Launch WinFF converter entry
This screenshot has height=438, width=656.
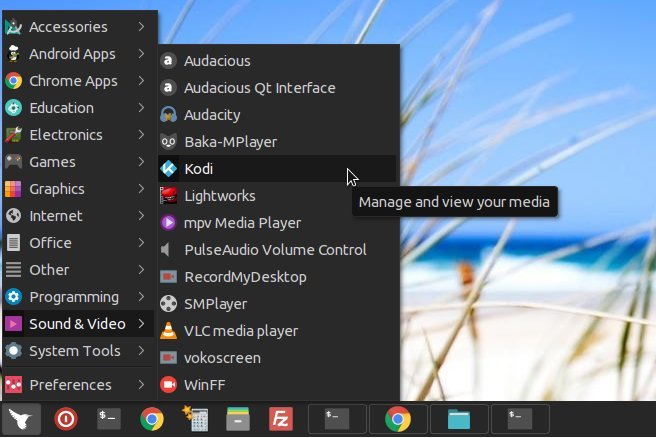(x=277, y=384)
